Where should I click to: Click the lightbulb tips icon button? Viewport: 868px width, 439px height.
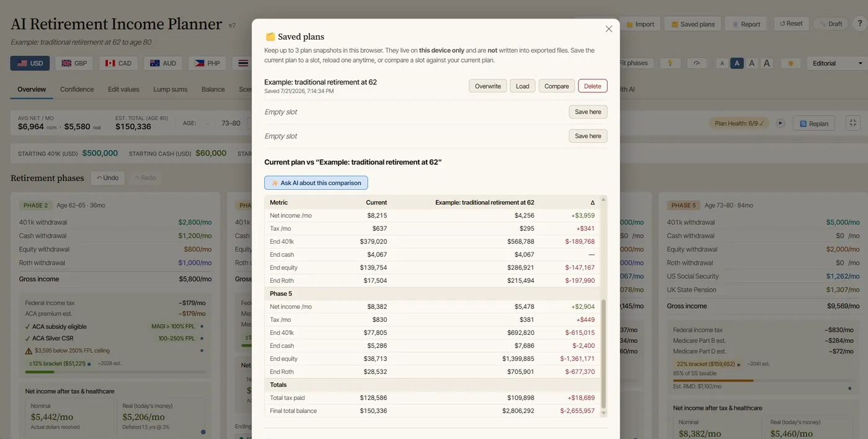670,63
